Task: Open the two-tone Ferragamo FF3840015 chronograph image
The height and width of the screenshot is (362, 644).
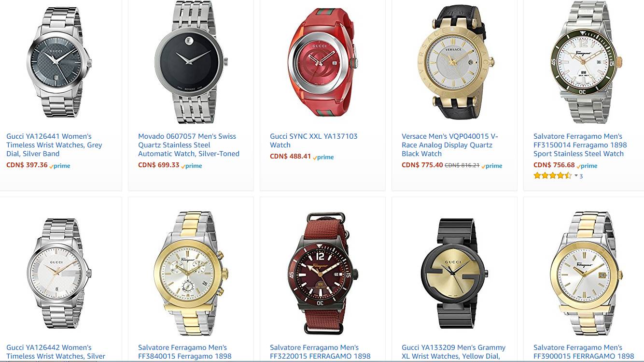Action: (191, 274)
